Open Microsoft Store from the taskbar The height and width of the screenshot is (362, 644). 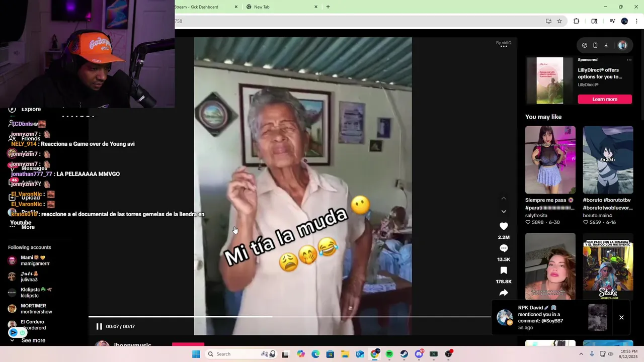point(330,354)
